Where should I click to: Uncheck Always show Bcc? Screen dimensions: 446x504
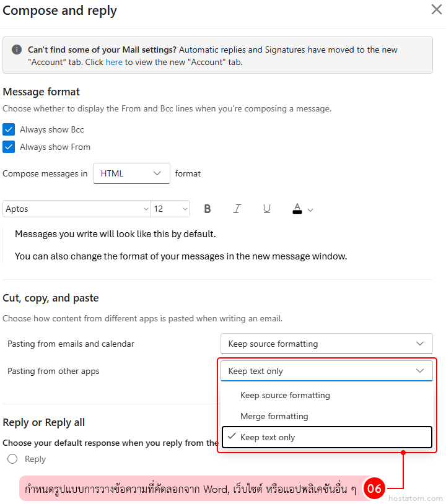pos(9,129)
